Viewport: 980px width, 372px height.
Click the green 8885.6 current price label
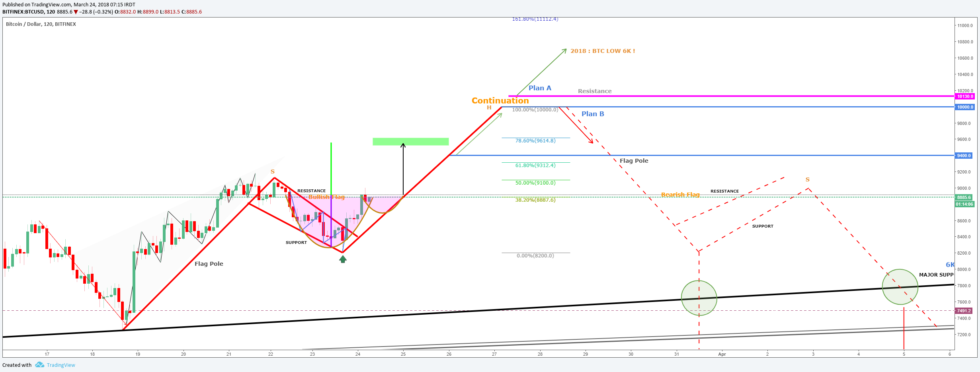pos(964,197)
